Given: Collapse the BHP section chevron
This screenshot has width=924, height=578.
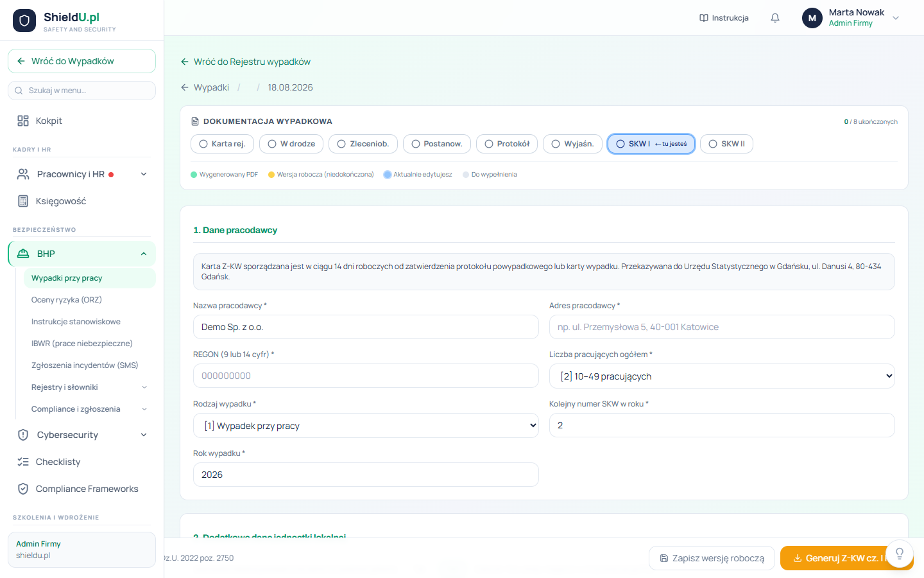Looking at the screenshot, I should coord(144,254).
